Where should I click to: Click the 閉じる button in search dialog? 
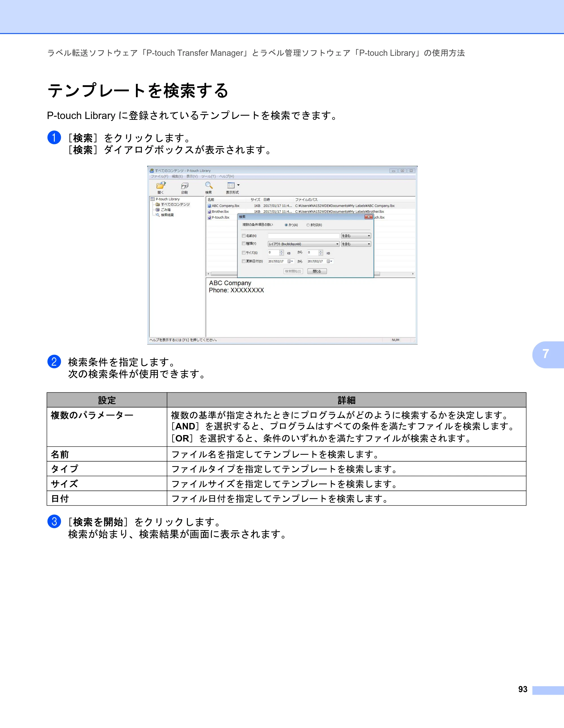(317, 271)
